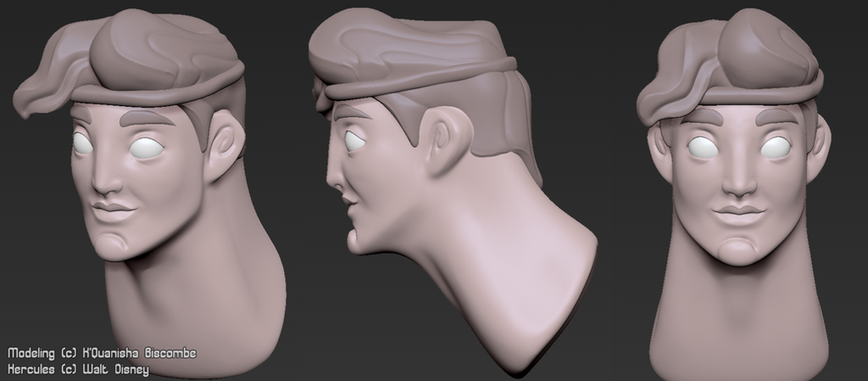The image size is (868, 381).
Task: Select the three-quarter view head render
Action: [149, 192]
